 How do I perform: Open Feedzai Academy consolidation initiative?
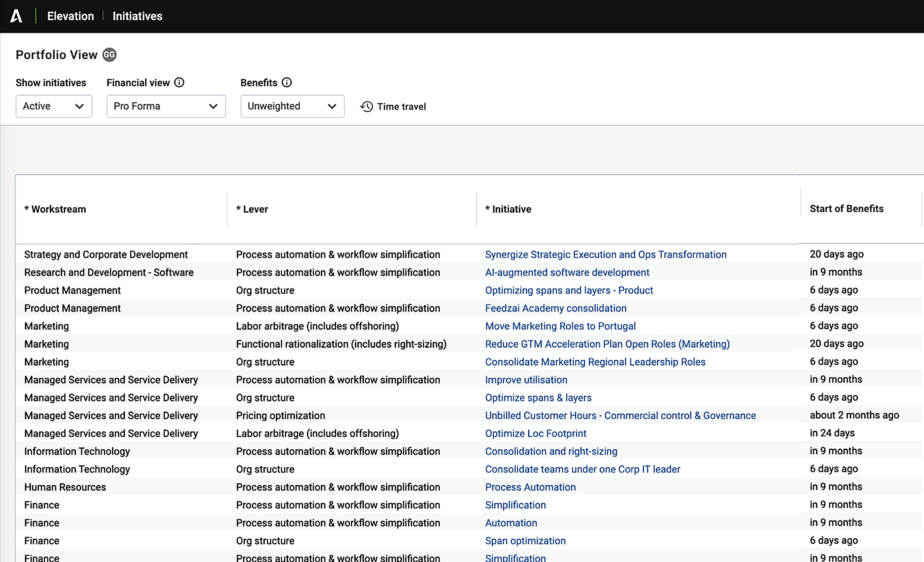556,308
